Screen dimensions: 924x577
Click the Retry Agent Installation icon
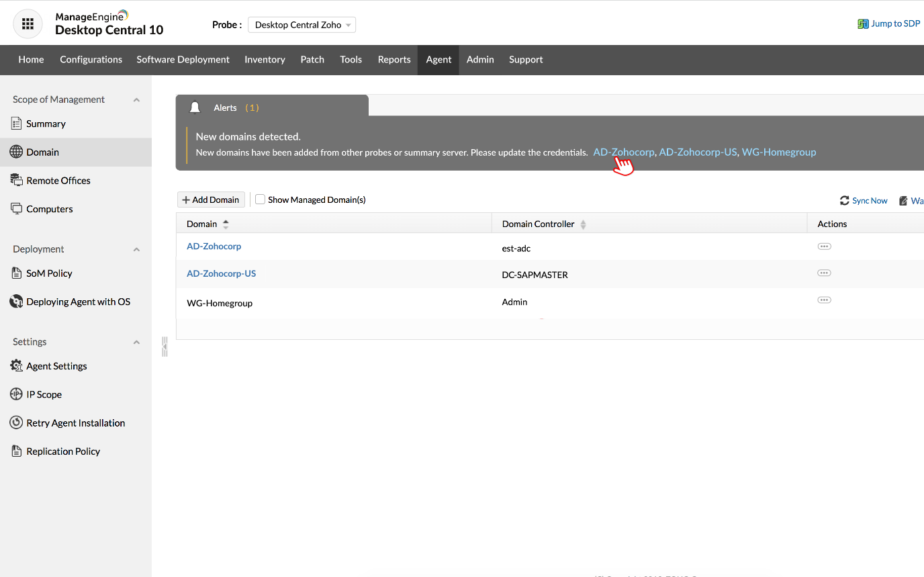point(16,423)
